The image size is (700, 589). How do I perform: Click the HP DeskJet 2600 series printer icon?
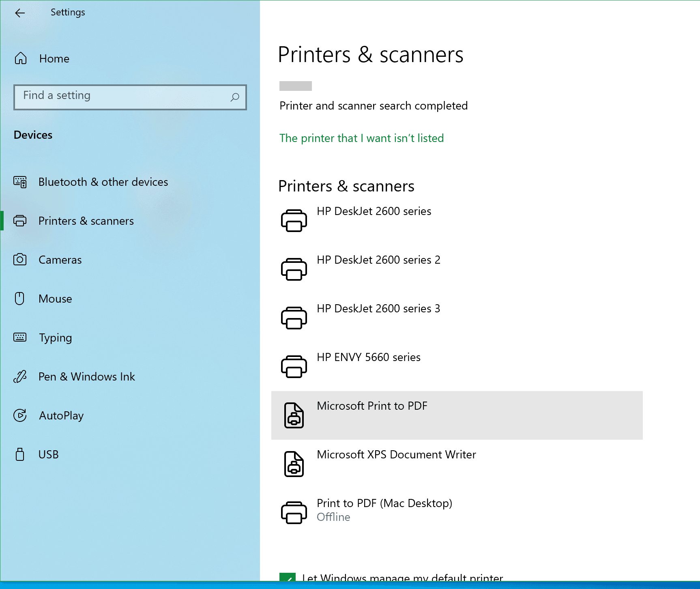pyautogui.click(x=294, y=220)
